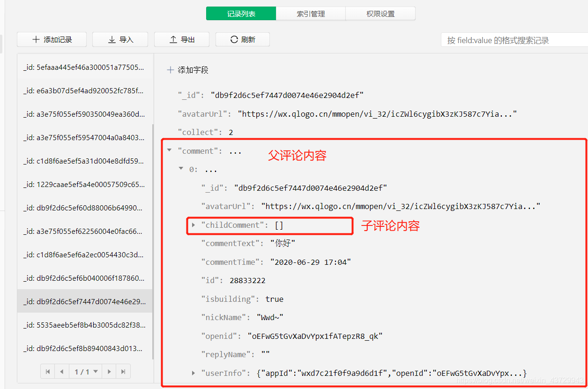Screen dimensions: 588x389
Task: Open the 权限设置 tab
Action: click(x=380, y=14)
